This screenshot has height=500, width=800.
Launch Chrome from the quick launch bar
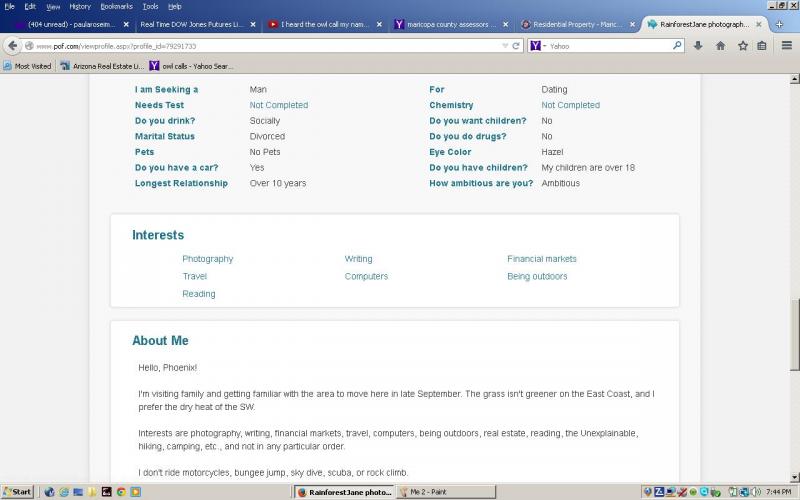coord(121,492)
